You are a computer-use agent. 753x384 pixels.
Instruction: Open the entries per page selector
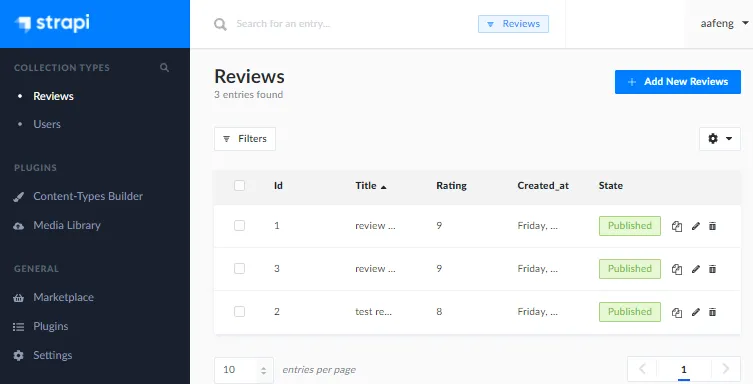click(244, 370)
